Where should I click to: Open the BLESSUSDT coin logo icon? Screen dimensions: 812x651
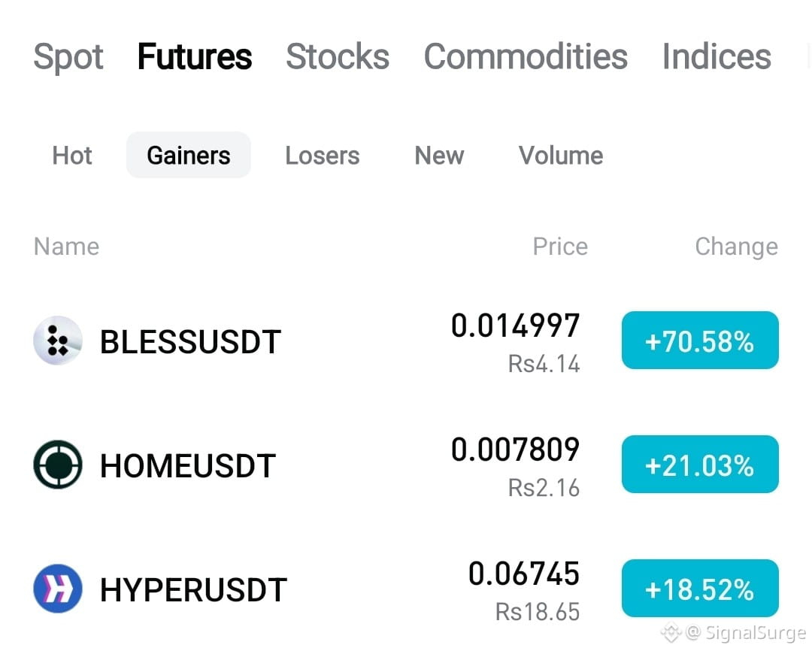(57, 341)
